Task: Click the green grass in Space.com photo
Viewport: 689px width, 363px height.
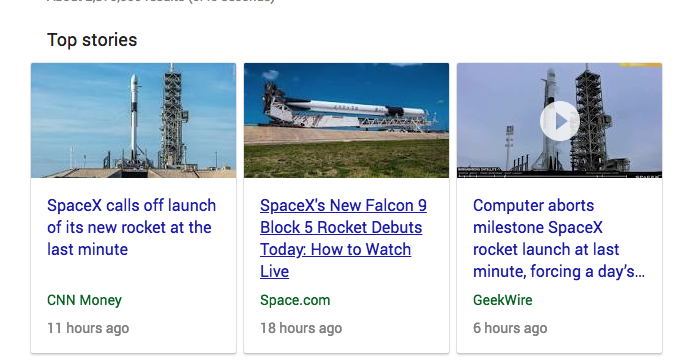Action: pyautogui.click(x=346, y=159)
